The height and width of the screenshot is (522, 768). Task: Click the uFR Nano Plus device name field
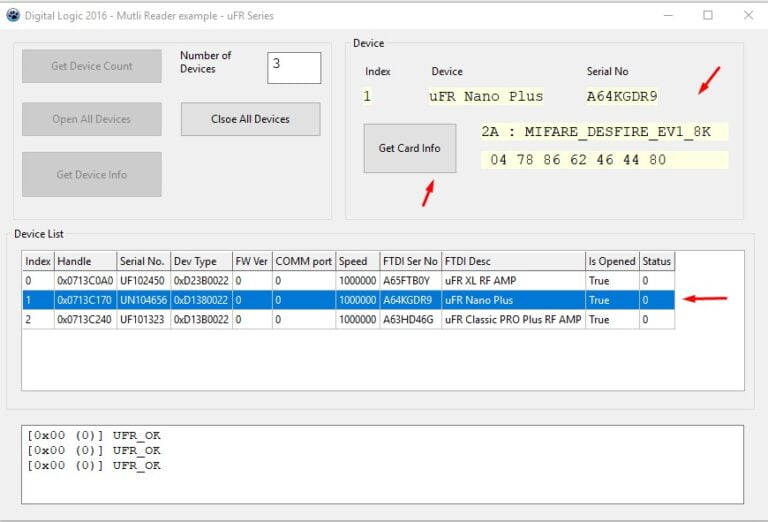point(486,96)
